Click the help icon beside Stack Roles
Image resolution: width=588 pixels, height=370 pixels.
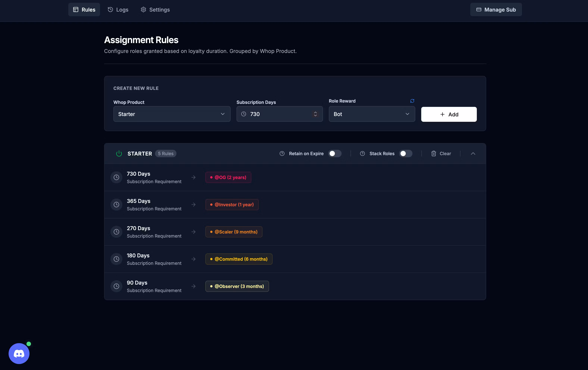[x=362, y=153]
